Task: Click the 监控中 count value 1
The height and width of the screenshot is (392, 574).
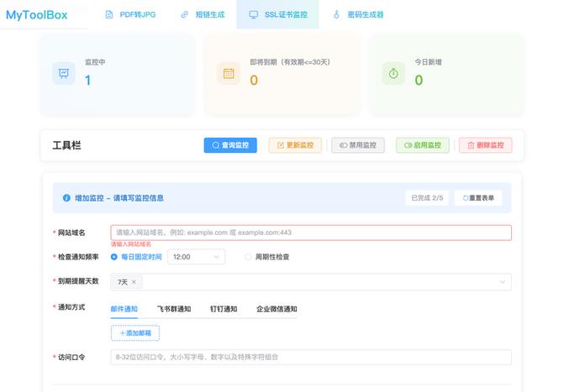Action: pos(88,80)
